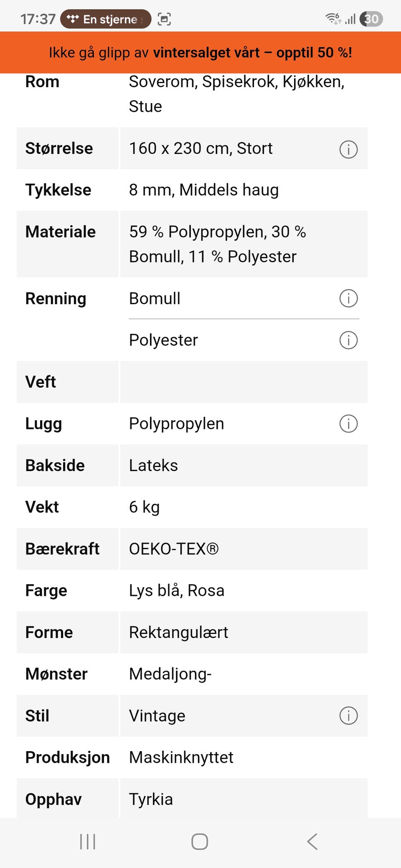Screen dimensions: 401x868
Task: Select the OEKO-TEX® bærekraft value
Action: 174,549
